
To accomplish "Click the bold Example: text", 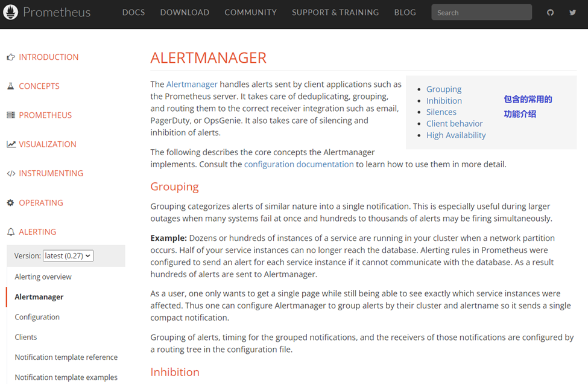I will pyautogui.click(x=168, y=238).
